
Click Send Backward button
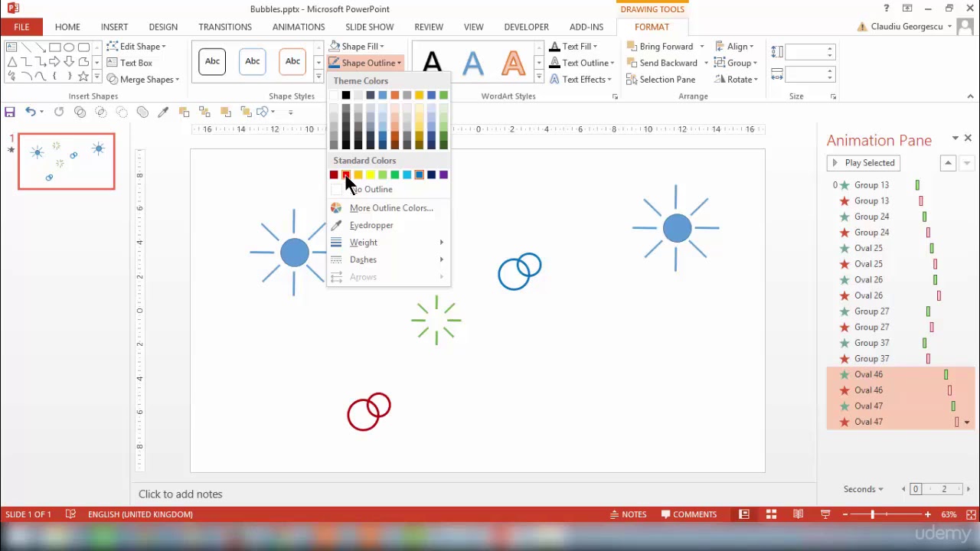(x=661, y=63)
